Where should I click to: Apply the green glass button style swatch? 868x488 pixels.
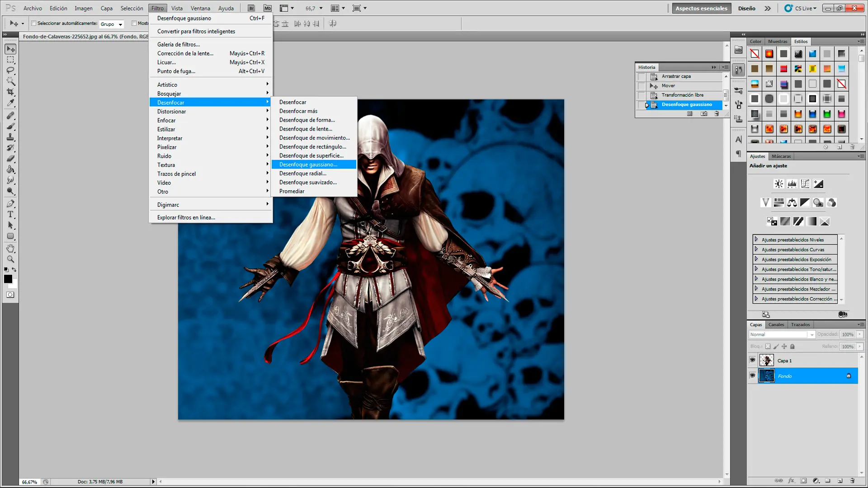[x=827, y=114]
